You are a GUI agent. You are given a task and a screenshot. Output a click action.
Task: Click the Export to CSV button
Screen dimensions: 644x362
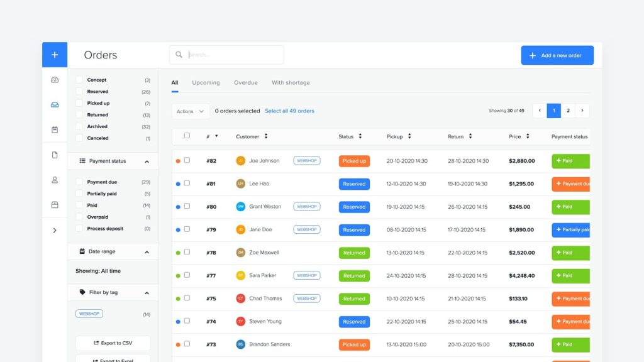tap(113, 343)
